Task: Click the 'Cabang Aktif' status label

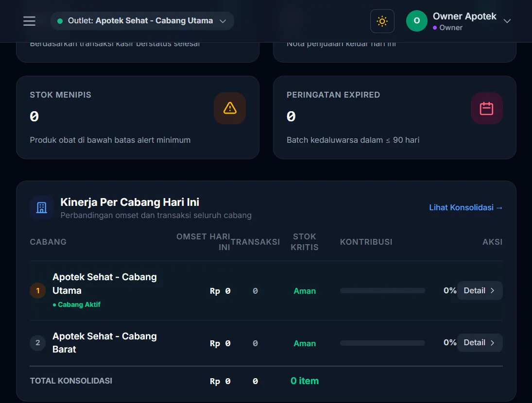Action: [77, 304]
